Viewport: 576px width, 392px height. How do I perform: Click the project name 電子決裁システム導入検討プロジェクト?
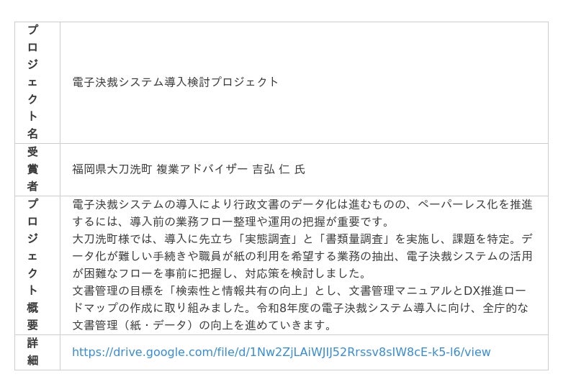tap(175, 82)
